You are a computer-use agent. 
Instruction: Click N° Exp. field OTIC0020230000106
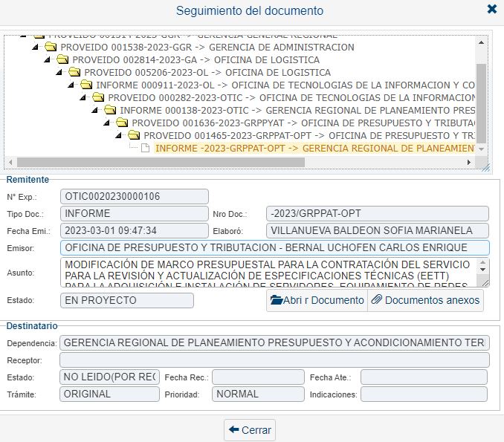pos(135,196)
